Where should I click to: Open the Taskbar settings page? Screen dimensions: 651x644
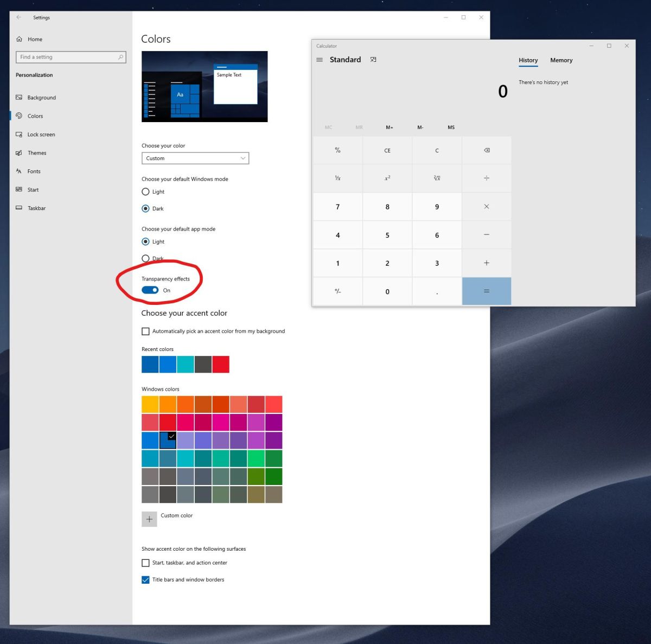point(36,208)
